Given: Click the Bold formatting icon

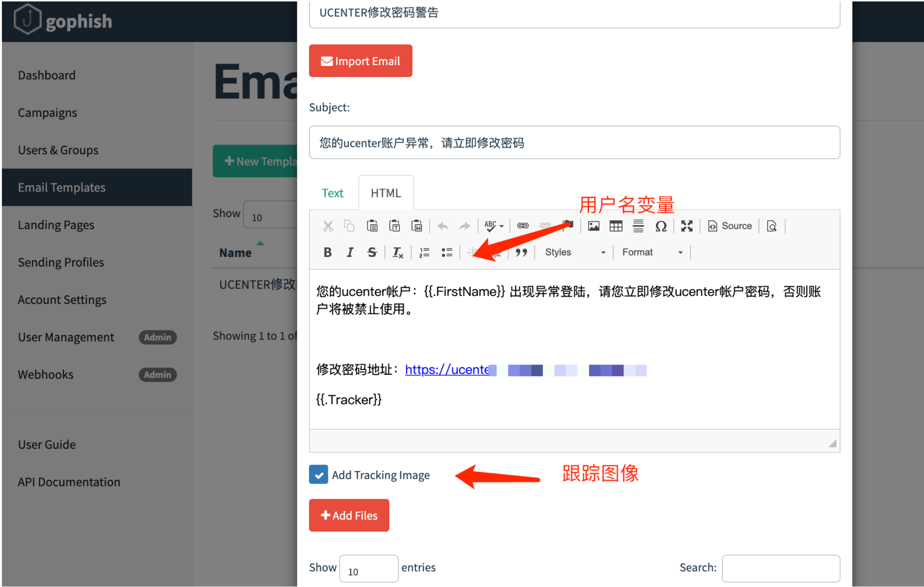Looking at the screenshot, I should pos(327,252).
